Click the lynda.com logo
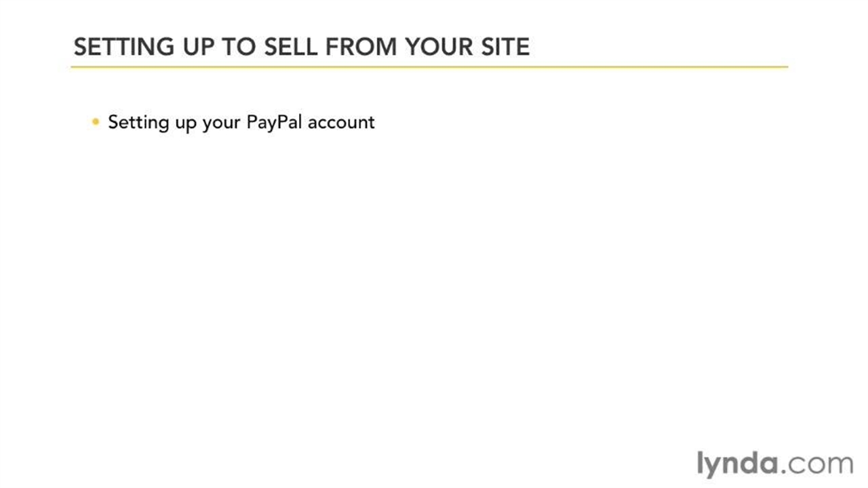Viewport: 868px width, 488px height. pos(774,464)
